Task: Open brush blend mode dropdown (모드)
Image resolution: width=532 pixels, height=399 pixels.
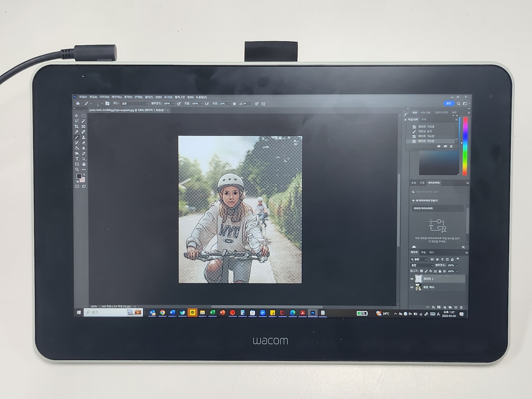Action: tap(135, 104)
